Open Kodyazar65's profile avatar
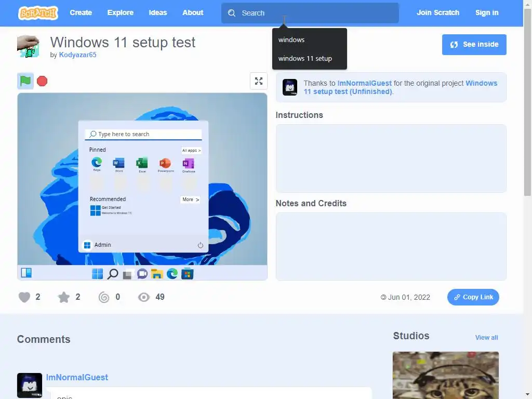Image resolution: width=532 pixels, height=399 pixels. click(x=28, y=46)
